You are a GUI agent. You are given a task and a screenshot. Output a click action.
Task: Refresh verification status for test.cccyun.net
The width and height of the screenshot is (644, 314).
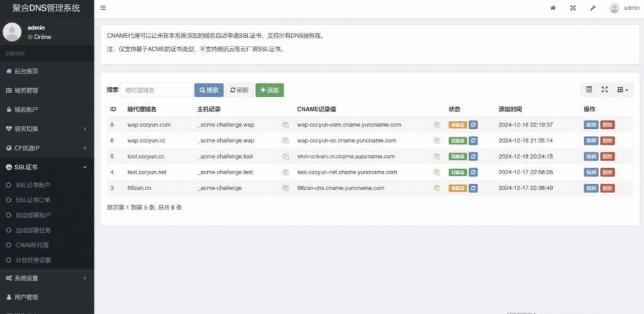click(x=473, y=172)
